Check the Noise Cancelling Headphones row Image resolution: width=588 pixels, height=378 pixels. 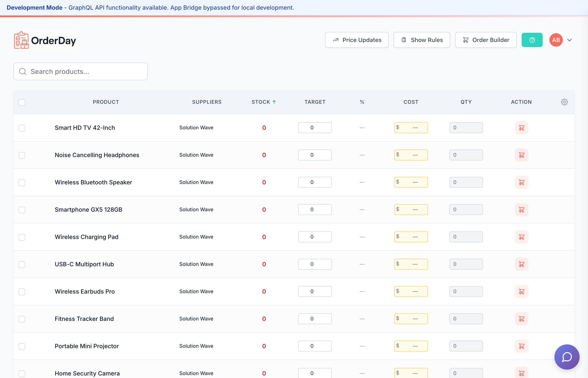22,155
